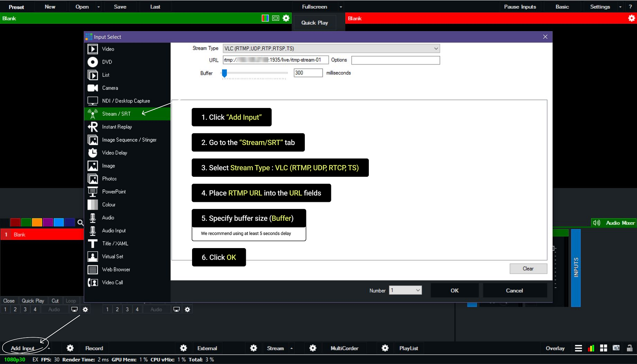637x364 pixels.
Task: Confirm with the OK button
Action: (454, 290)
